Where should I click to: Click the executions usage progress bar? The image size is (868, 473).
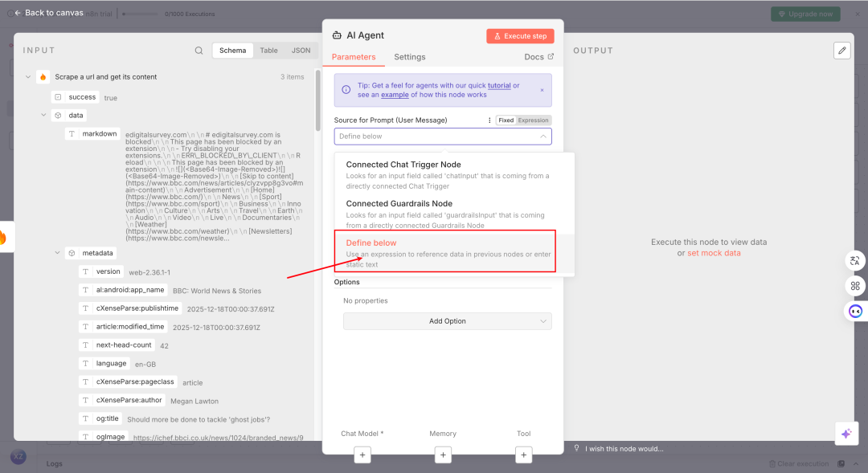[140, 14]
